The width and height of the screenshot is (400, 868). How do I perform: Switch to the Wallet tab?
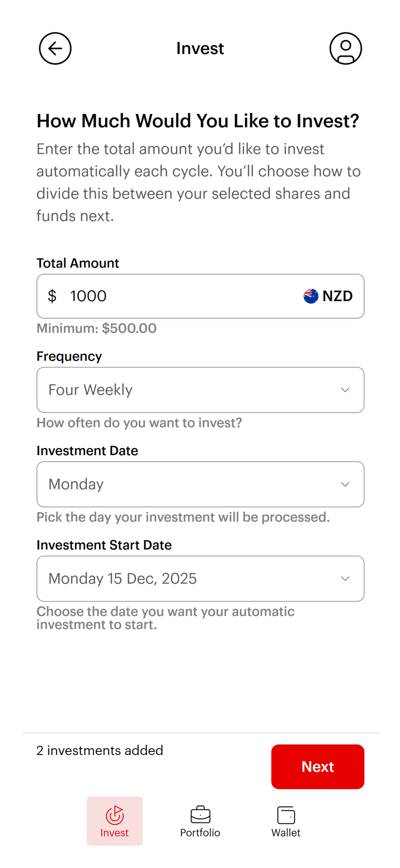(x=286, y=832)
